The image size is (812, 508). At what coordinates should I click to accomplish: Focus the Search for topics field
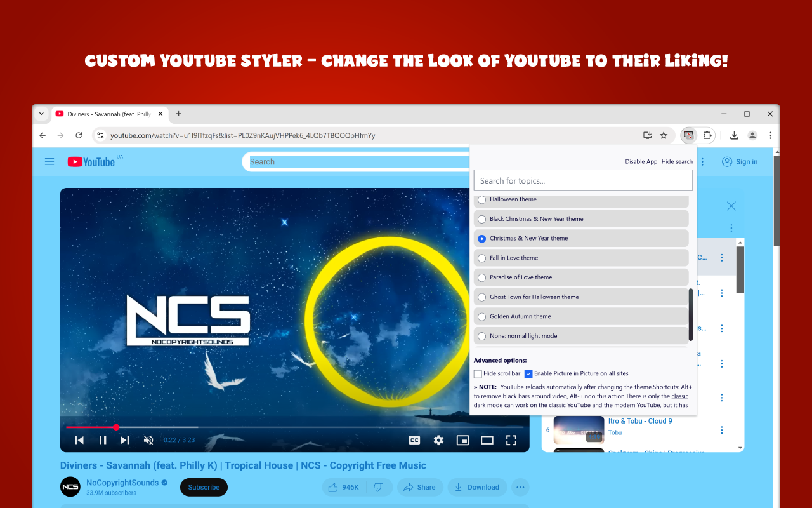point(583,180)
